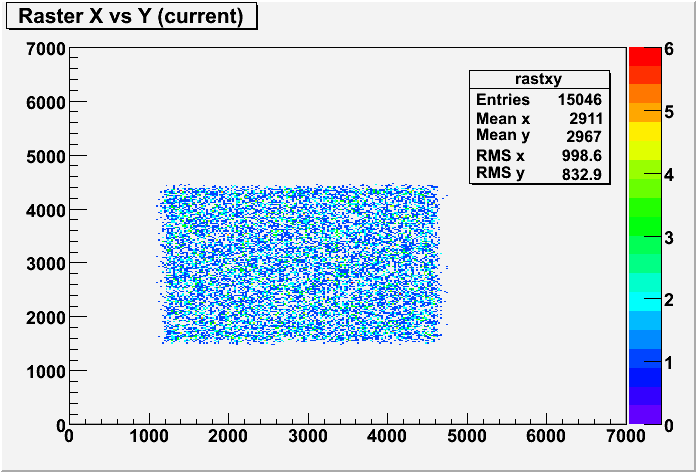The image size is (696, 472).
Task: Click the cyan band of the color palette
Action: (x=645, y=301)
